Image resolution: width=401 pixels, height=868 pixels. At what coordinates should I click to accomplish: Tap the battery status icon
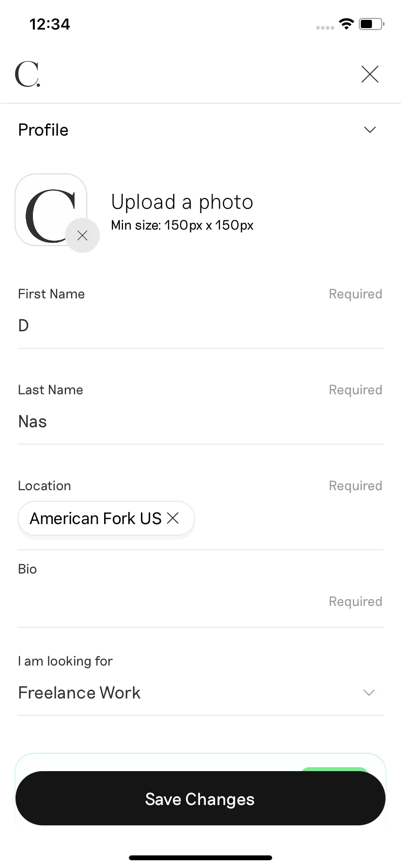click(x=371, y=24)
